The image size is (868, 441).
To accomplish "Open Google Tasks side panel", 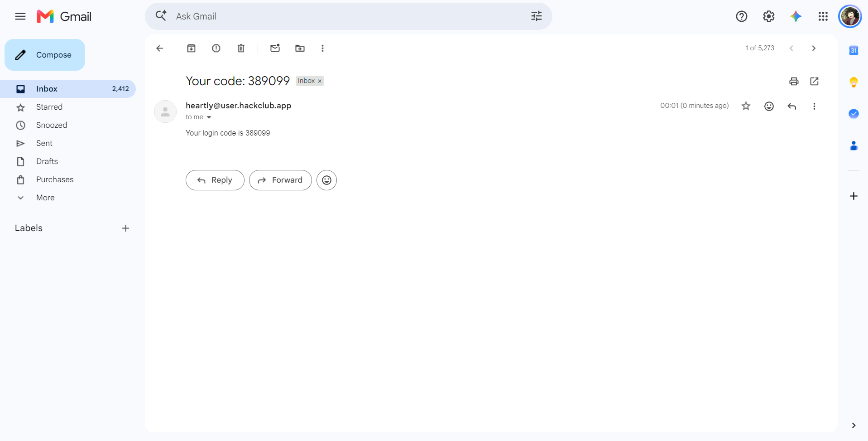I will point(854,114).
